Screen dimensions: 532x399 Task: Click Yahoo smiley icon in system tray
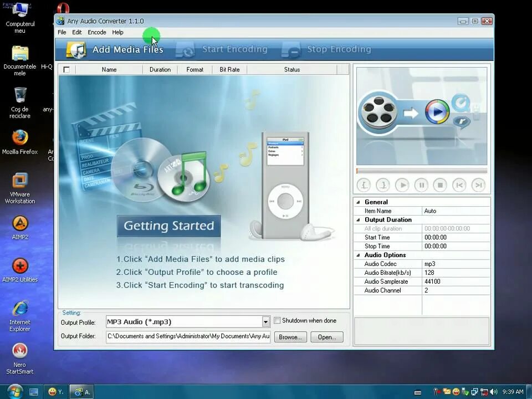456,392
